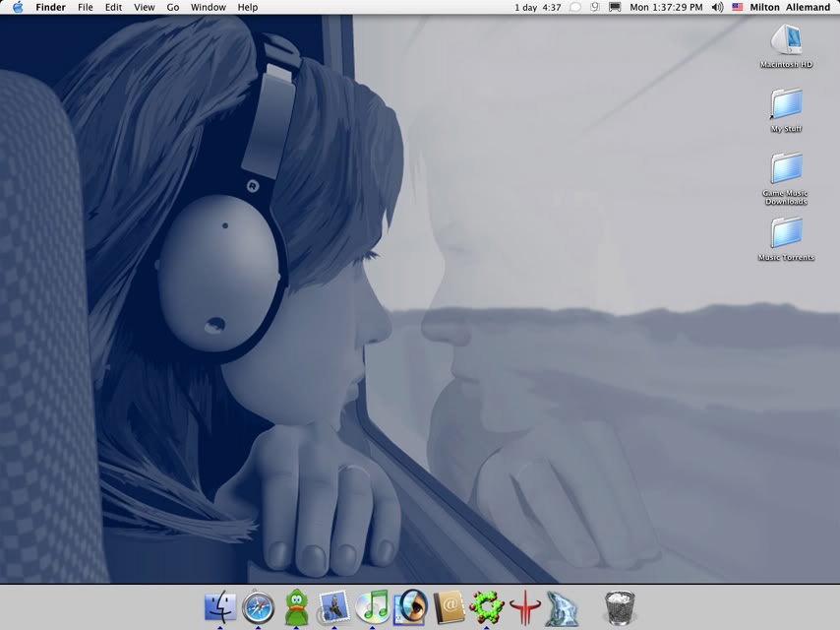This screenshot has width=840, height=630.
Task: Select the Music Torrents folder
Action: (787, 239)
